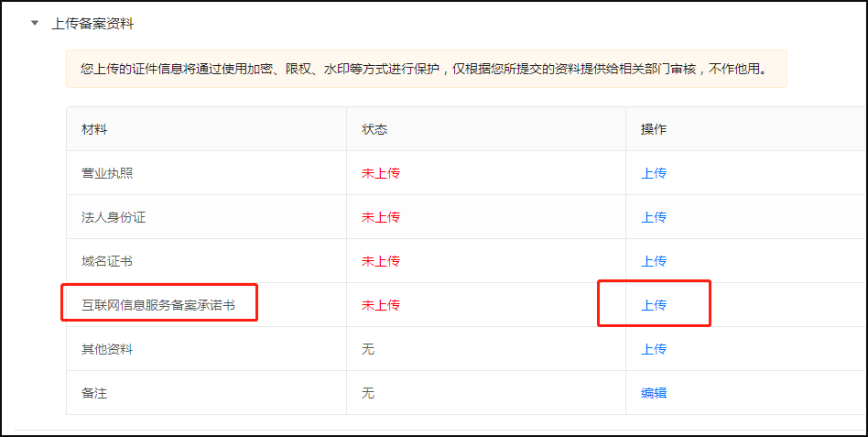Upload the 互联网信息服务备案承诺书 document
Screen dimensions: 868x437
[654, 305]
